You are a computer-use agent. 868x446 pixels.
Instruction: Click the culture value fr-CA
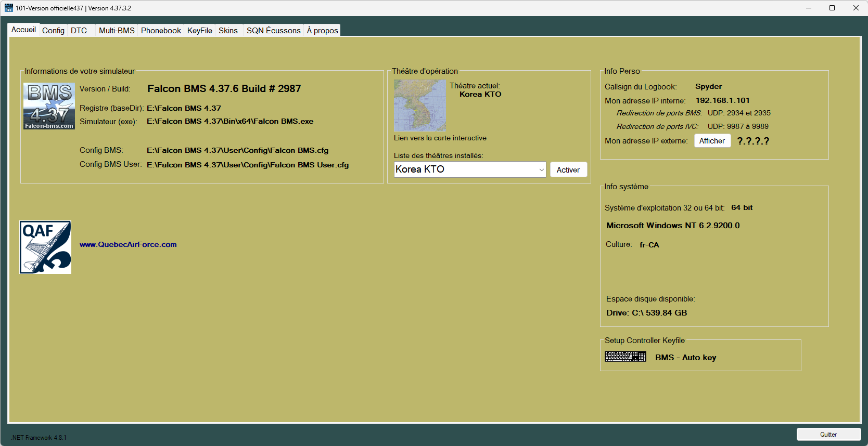coord(649,245)
